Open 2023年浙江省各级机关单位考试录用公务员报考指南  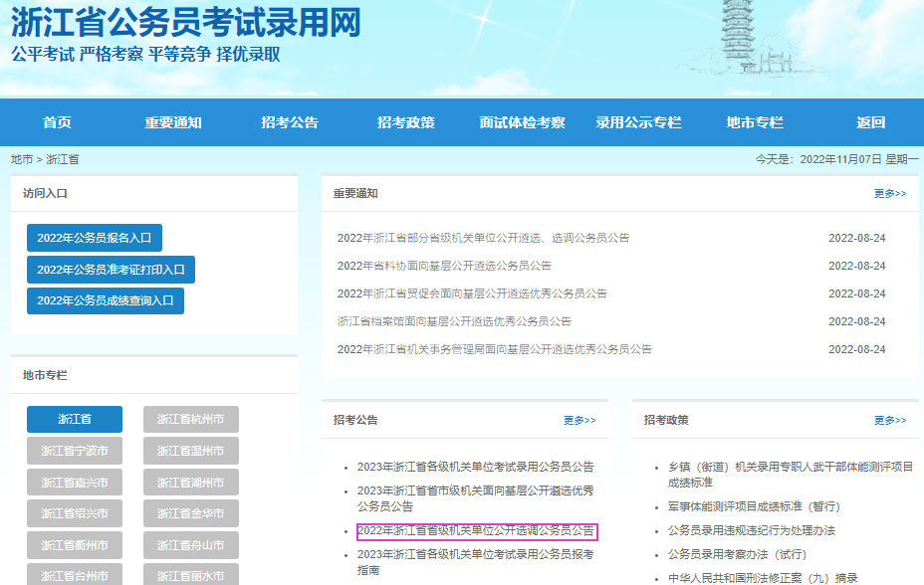[x=476, y=562]
